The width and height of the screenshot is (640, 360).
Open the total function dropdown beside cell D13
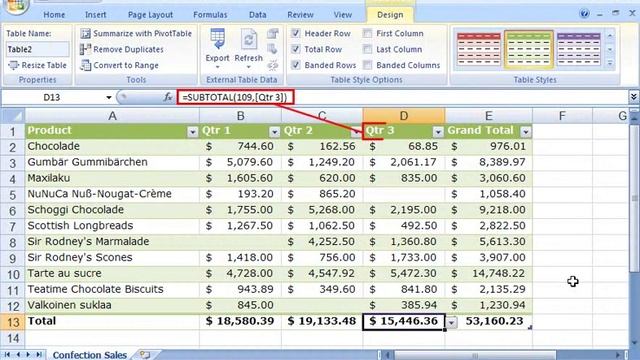pos(451,322)
